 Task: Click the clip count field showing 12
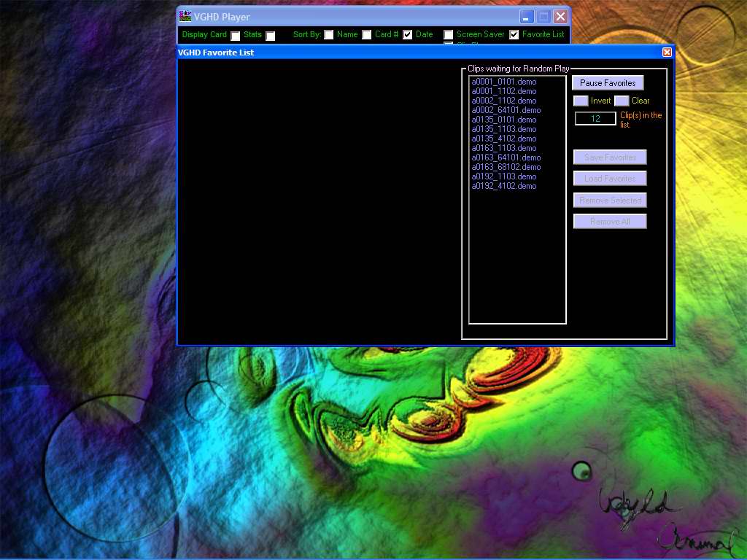pos(595,119)
